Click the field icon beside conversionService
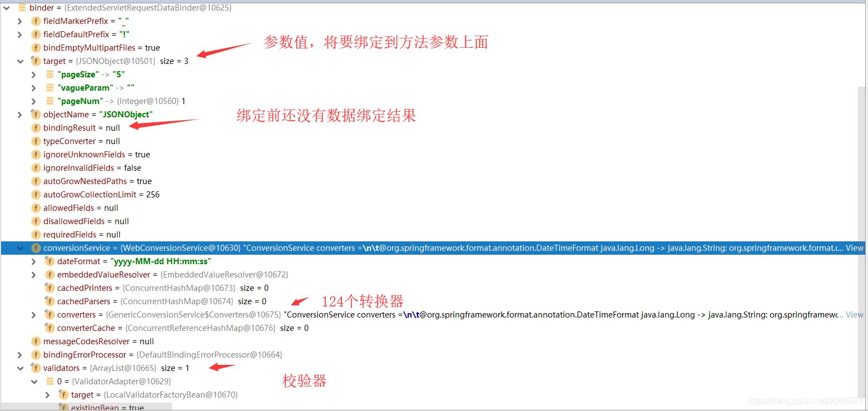This screenshot has width=868, height=411. [x=36, y=248]
